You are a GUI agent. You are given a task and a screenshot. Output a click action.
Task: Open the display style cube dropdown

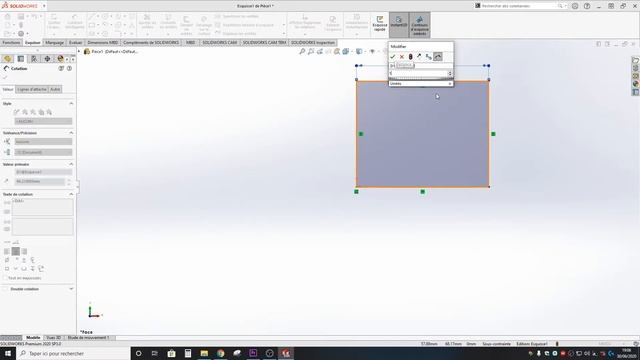coord(359,51)
